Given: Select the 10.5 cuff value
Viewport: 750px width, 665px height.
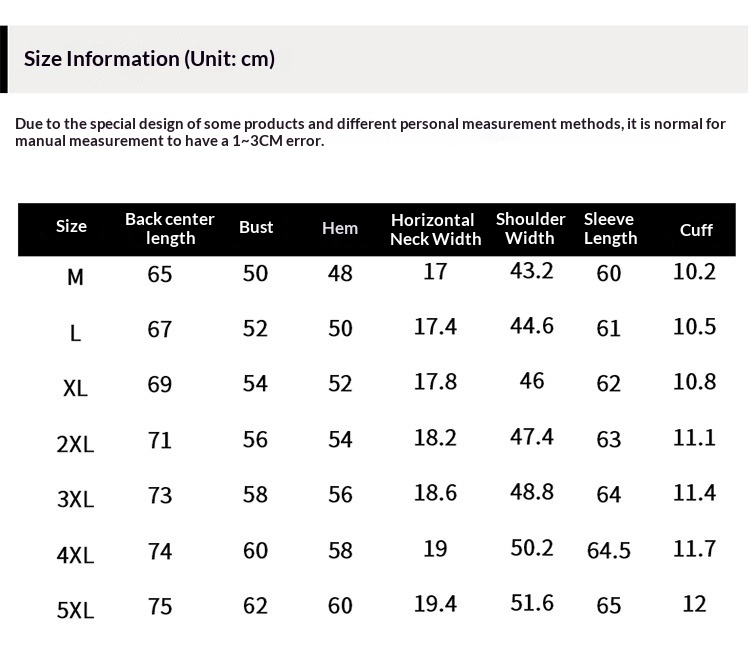Looking at the screenshot, I should [x=695, y=327].
